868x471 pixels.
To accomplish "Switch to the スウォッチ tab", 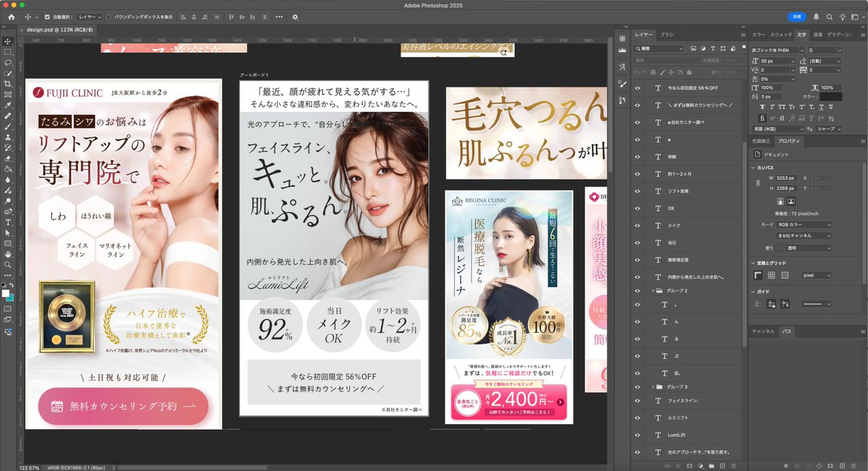I will [x=781, y=35].
